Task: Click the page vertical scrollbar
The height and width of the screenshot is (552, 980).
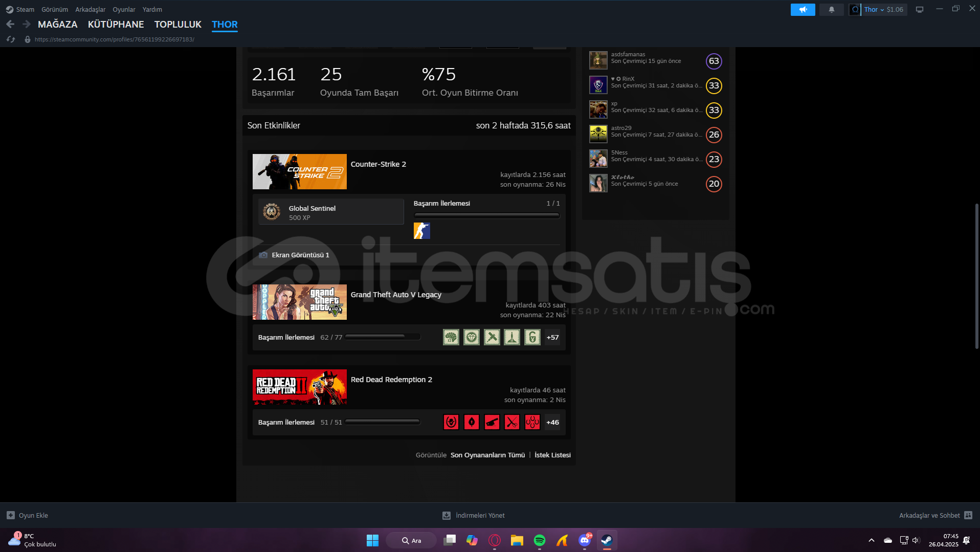Action: coord(976,276)
